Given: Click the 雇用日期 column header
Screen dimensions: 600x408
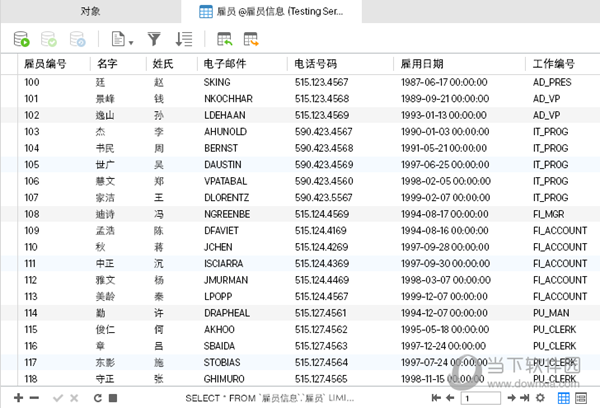Looking at the screenshot, I should (459, 64).
